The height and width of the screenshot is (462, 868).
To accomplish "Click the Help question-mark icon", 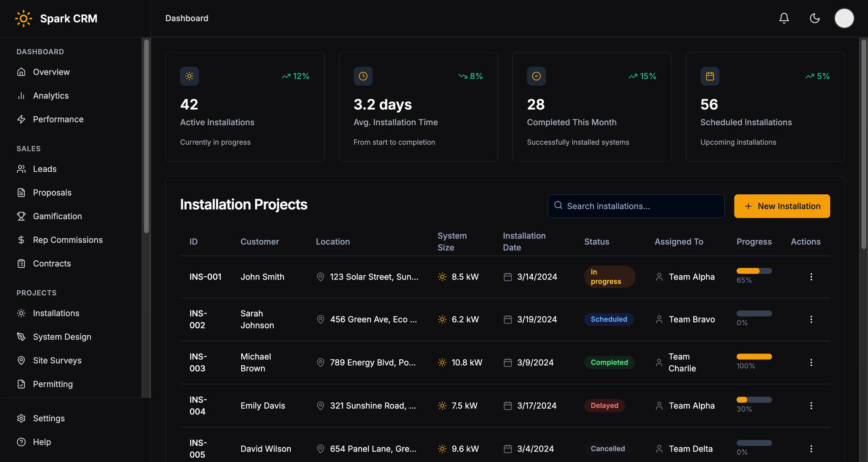I will (x=21, y=442).
